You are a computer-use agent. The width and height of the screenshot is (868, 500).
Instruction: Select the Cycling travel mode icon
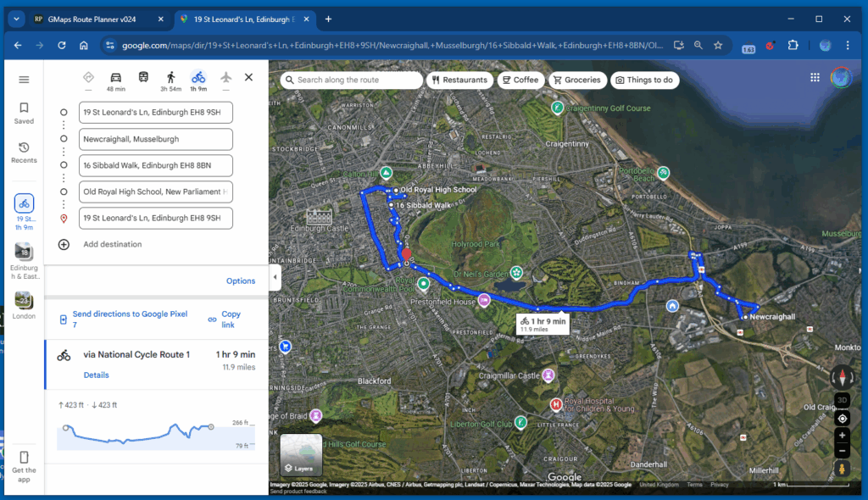click(x=198, y=77)
